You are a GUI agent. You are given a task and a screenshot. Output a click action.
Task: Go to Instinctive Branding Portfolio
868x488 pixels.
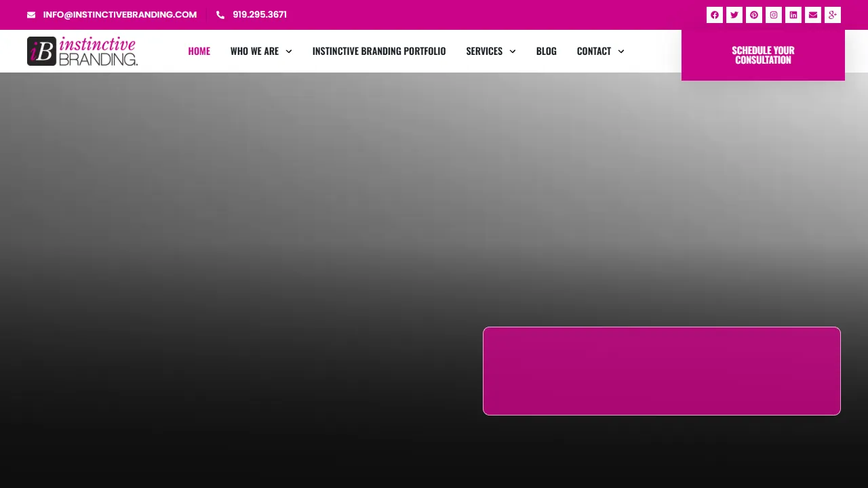tap(378, 51)
